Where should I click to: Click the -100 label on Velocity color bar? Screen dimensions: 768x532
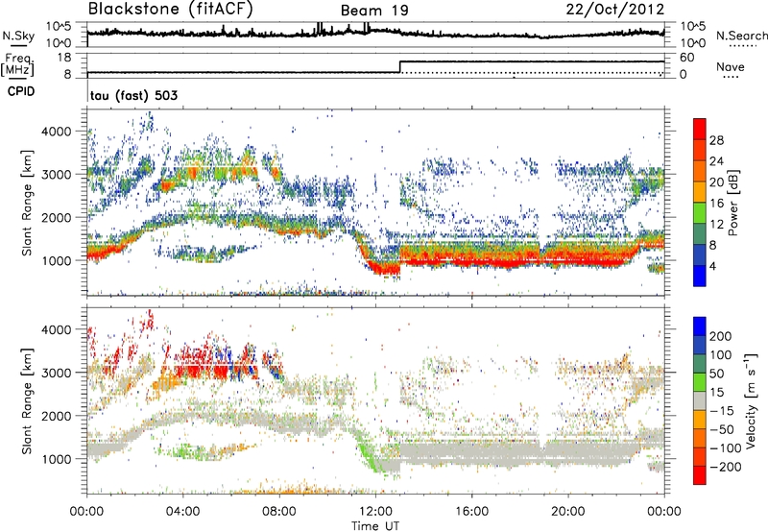pyautogui.click(x=726, y=448)
